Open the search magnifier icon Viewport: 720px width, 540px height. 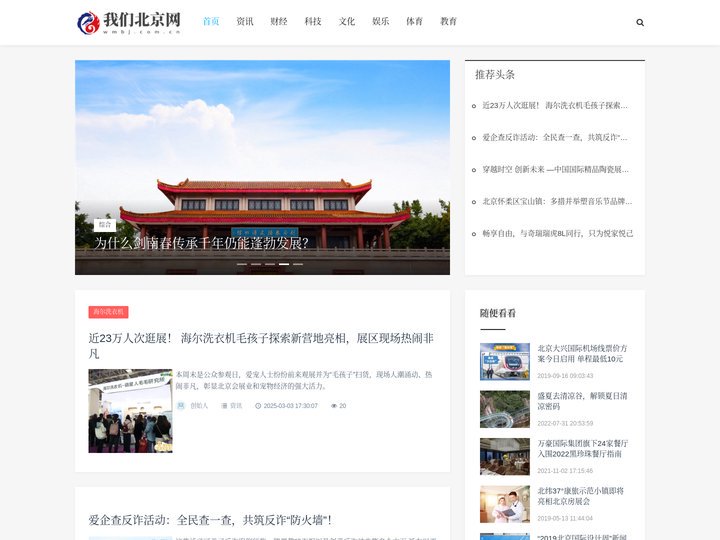(640, 22)
